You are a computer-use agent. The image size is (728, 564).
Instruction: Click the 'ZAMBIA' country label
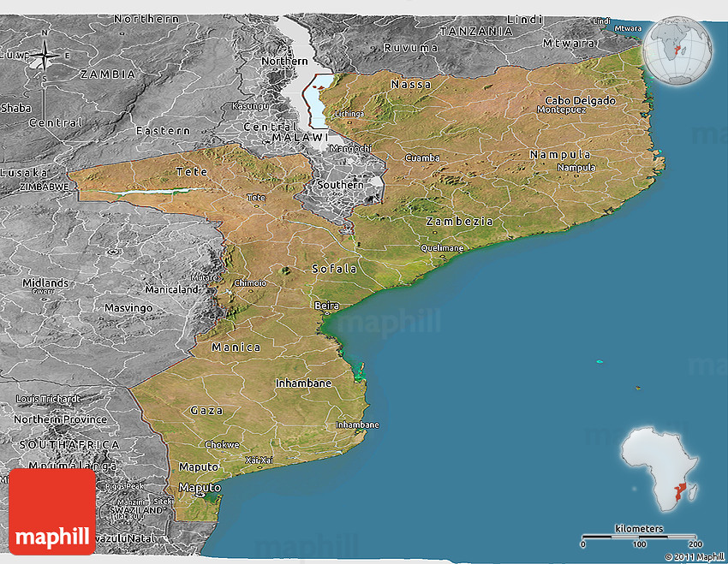click(x=108, y=74)
